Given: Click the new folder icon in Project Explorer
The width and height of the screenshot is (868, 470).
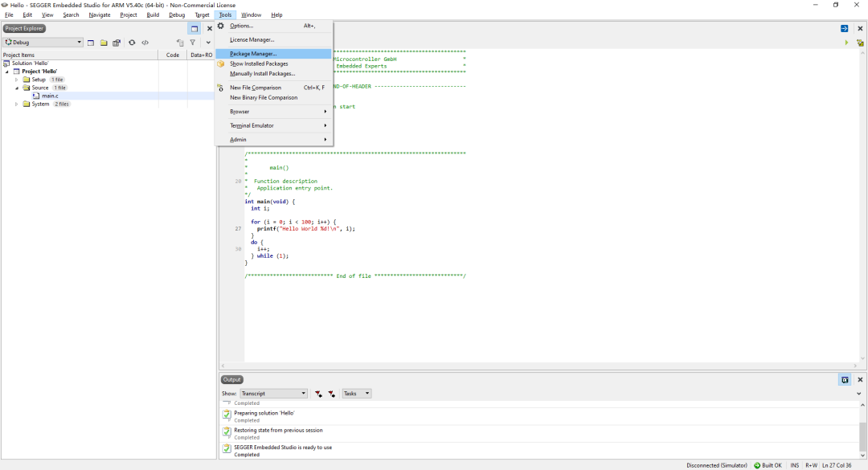Looking at the screenshot, I should click(x=104, y=43).
